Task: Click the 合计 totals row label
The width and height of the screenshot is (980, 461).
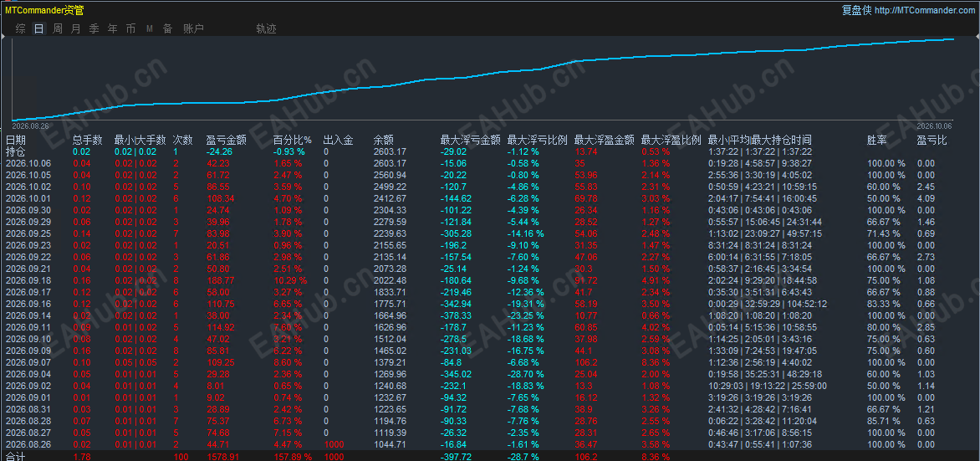Action: 16,456
